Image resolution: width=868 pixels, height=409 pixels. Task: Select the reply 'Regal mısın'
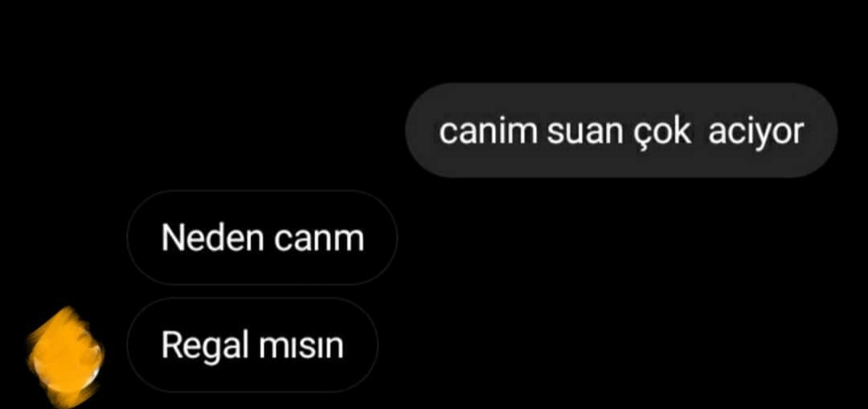pyautogui.click(x=252, y=345)
